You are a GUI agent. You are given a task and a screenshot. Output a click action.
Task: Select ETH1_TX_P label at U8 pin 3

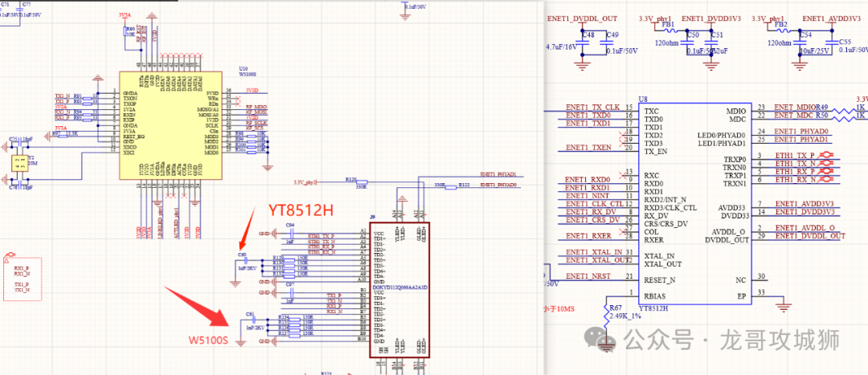point(795,156)
